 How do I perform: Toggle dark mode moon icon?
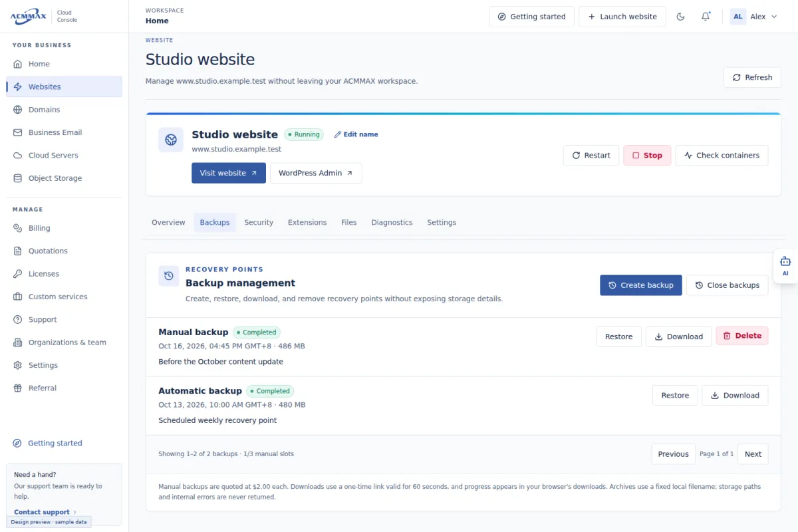click(x=680, y=17)
